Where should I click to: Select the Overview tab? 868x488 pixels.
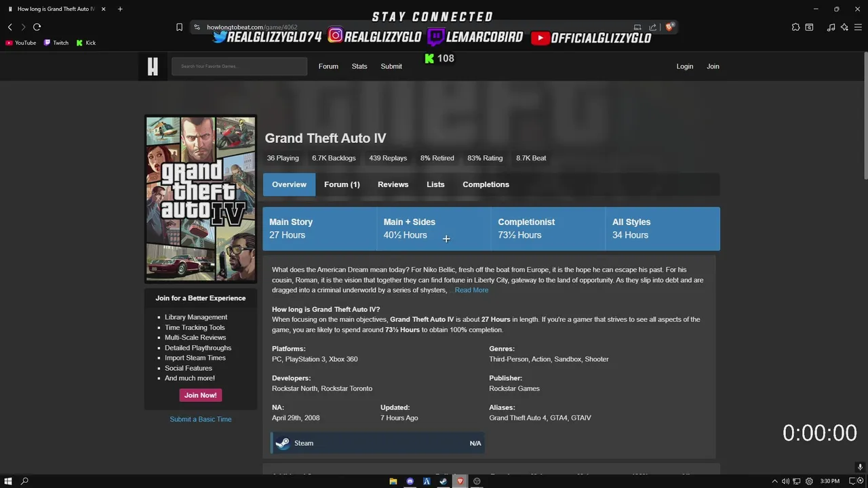[x=289, y=184]
